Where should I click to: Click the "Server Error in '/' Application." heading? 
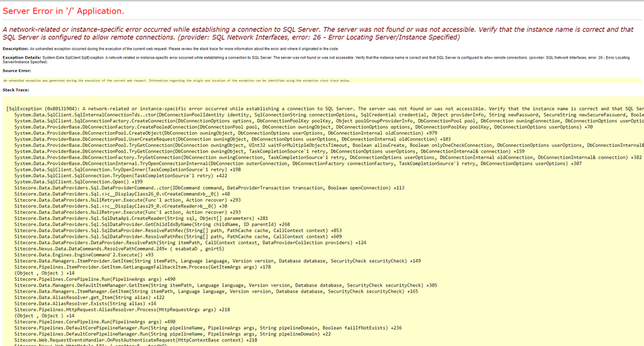(x=63, y=11)
